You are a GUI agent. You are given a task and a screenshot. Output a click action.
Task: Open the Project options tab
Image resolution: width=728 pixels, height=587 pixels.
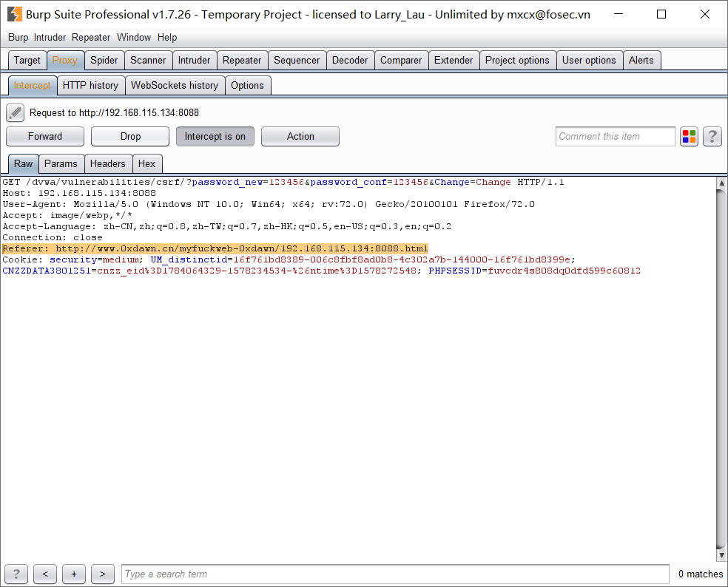click(517, 61)
